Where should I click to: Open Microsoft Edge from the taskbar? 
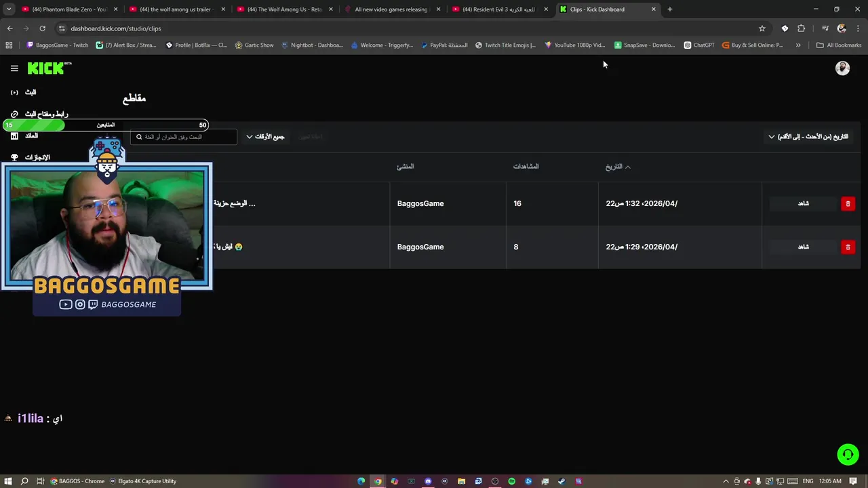(361, 481)
